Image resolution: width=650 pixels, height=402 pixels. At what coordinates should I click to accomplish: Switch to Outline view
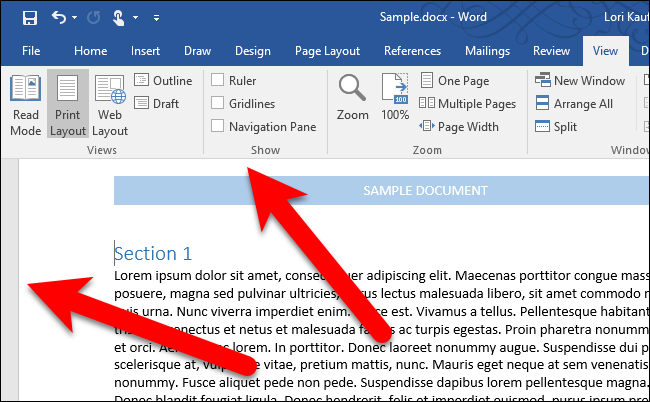pos(163,80)
